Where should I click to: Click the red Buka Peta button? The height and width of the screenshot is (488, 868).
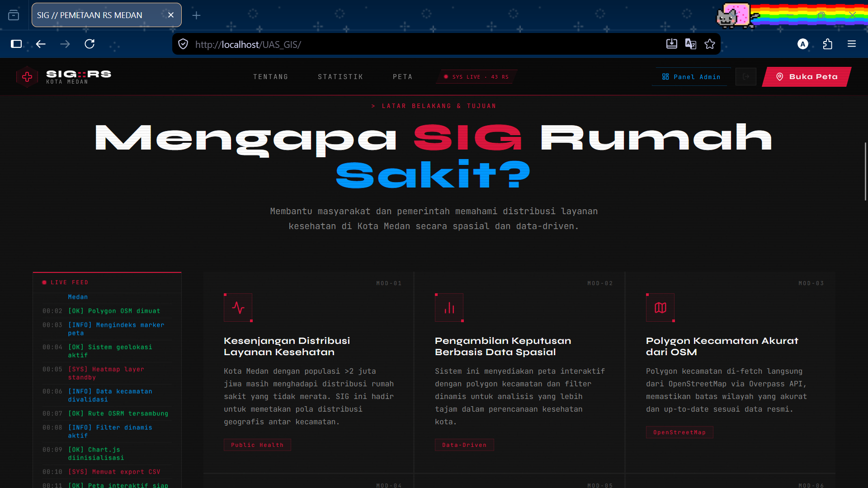[x=807, y=77]
